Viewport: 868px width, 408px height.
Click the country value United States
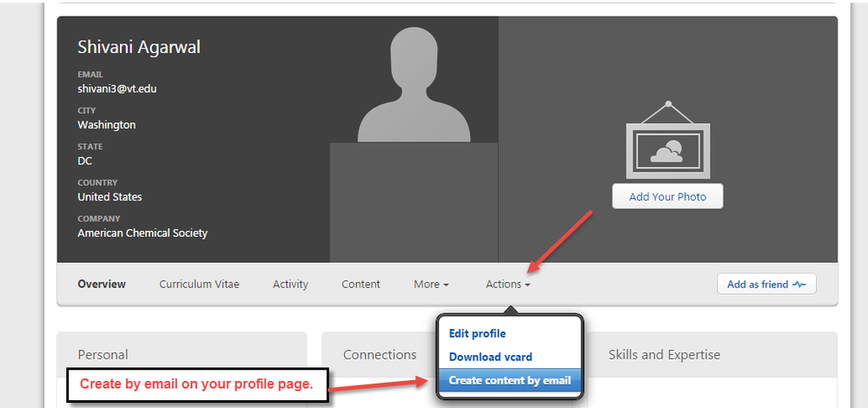click(109, 197)
